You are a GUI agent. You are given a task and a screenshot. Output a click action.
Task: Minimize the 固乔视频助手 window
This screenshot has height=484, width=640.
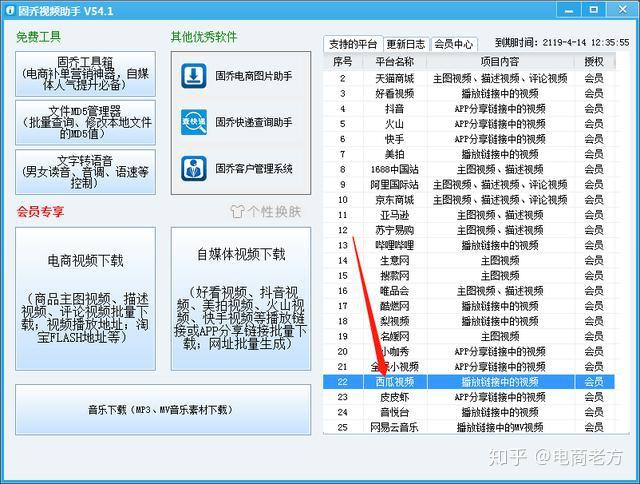click(568, 9)
